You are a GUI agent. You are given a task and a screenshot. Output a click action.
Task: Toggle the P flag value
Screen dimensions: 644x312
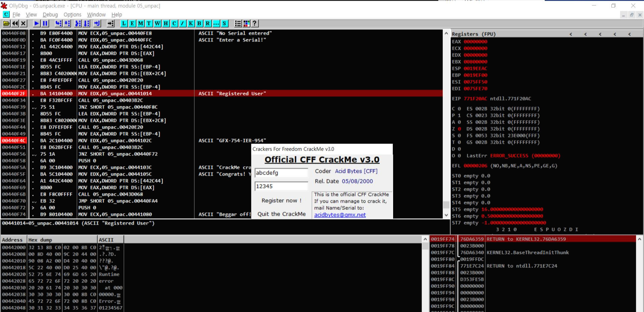(x=459, y=115)
